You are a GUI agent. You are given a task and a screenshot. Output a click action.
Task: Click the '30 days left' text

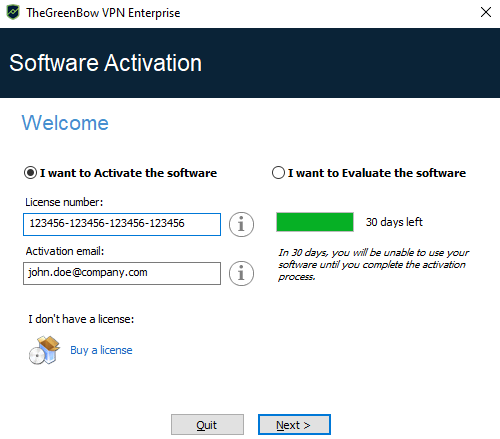click(x=394, y=222)
